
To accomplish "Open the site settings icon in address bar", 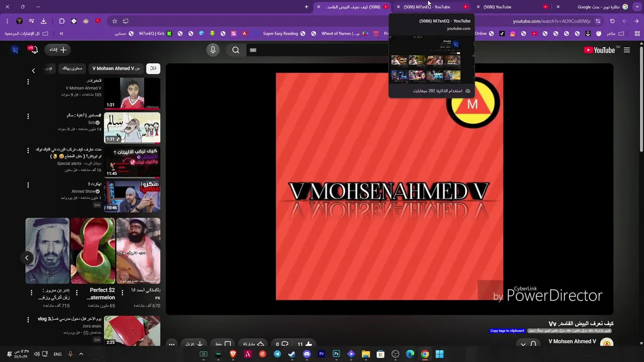I will 598,21.
